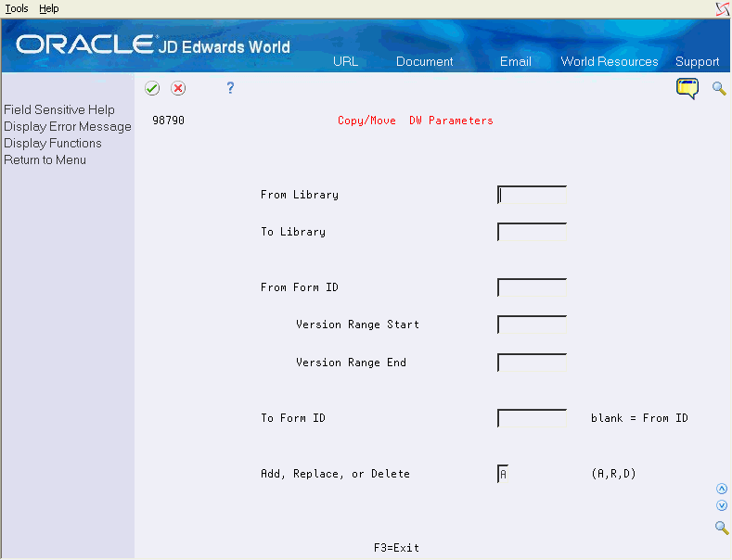Screen dimensions: 732x560
Task: Open the Document header link
Action: pyautogui.click(x=424, y=61)
